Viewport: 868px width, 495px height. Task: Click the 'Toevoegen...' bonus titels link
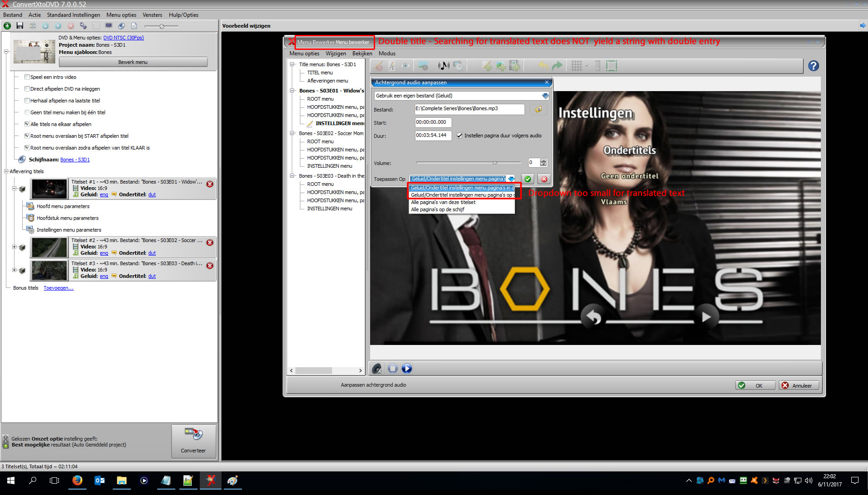click(x=58, y=288)
